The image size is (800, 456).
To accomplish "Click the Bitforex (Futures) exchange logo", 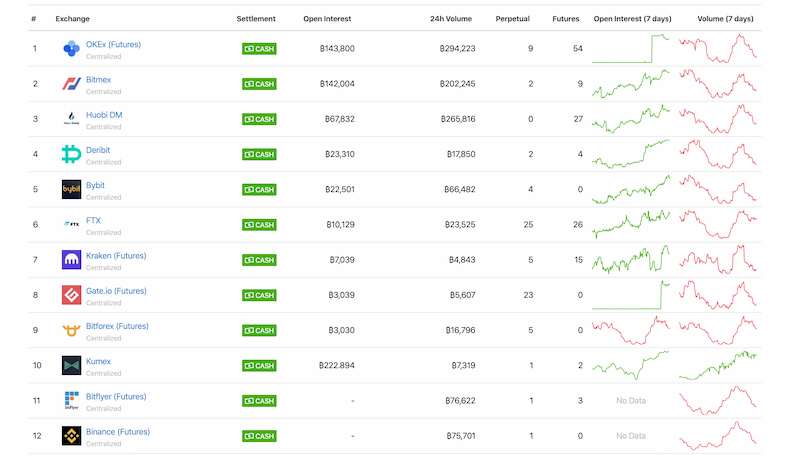I will [x=71, y=331].
